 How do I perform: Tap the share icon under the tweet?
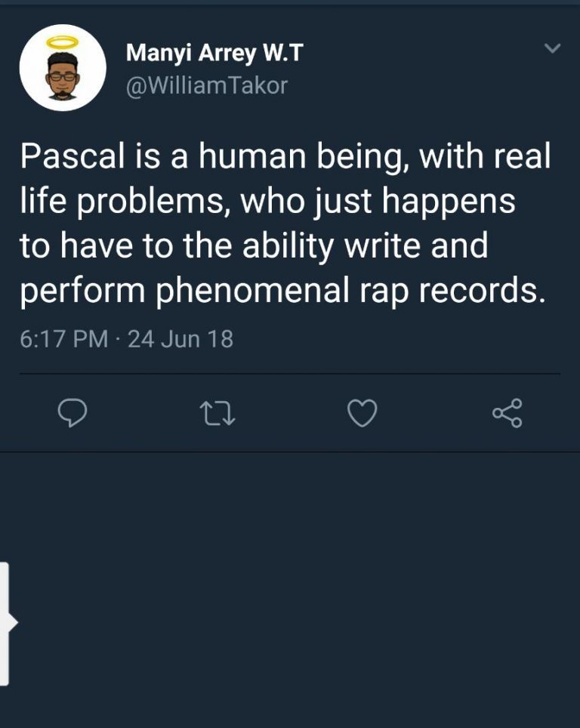pos(507,413)
